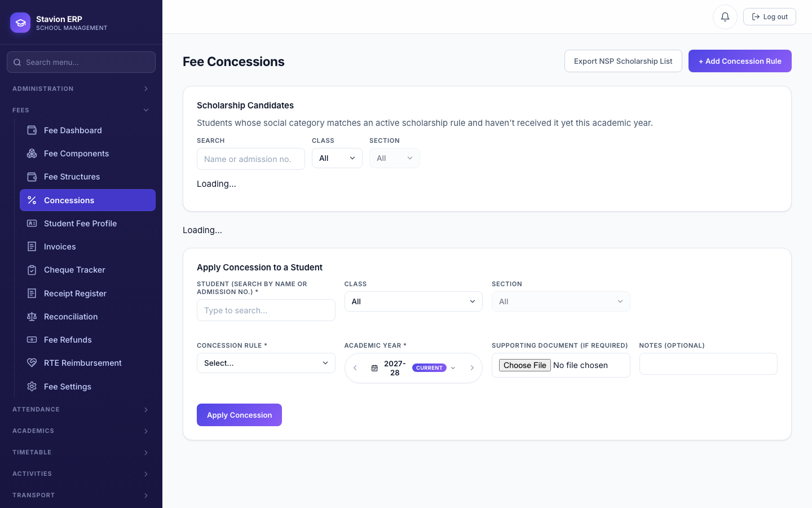Click the Stavion ERP graduation cap logo
Viewport: 812px width, 508px height.
click(x=20, y=23)
